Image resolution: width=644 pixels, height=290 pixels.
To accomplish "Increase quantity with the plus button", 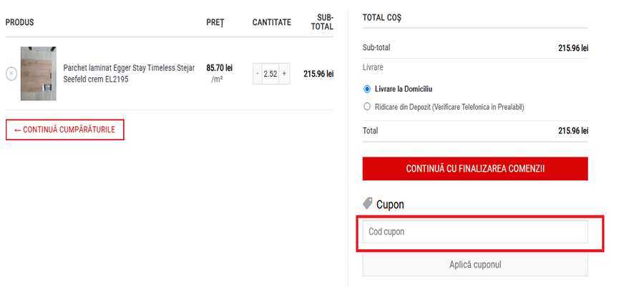I will [284, 73].
